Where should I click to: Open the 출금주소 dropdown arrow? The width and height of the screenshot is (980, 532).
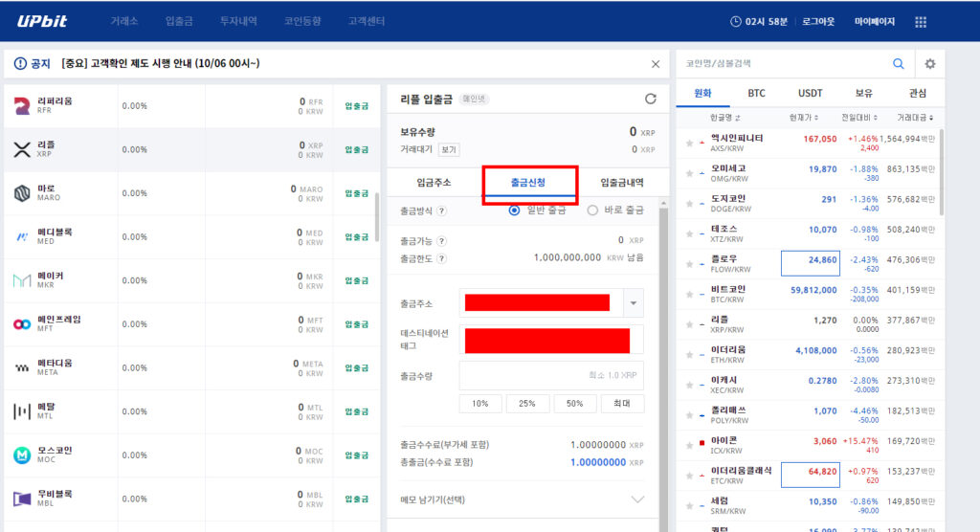tap(634, 303)
